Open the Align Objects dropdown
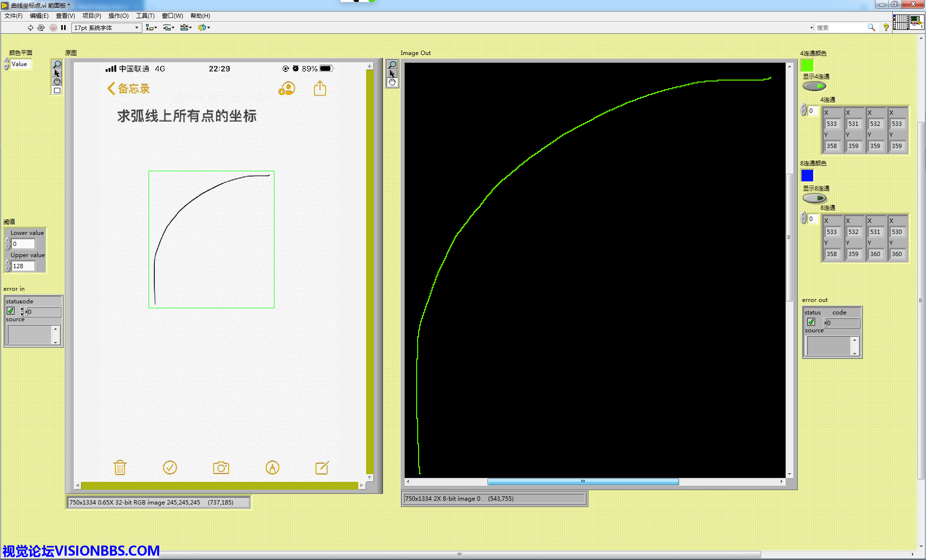 click(x=151, y=28)
